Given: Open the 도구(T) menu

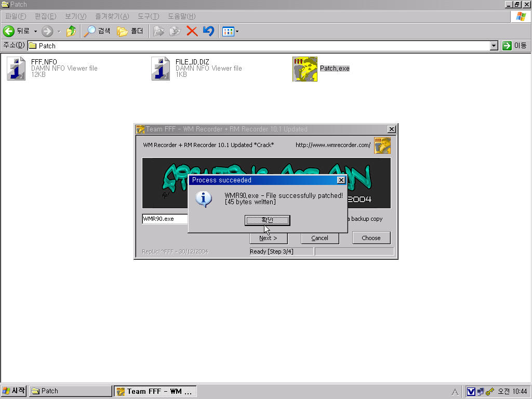Looking at the screenshot, I should pos(148,16).
